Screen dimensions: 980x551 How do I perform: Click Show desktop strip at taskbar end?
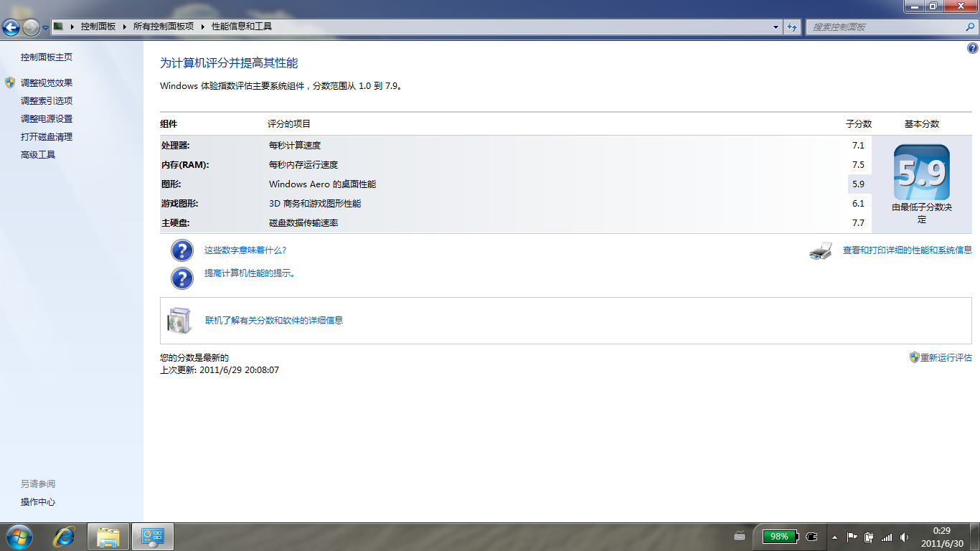[x=974, y=537]
